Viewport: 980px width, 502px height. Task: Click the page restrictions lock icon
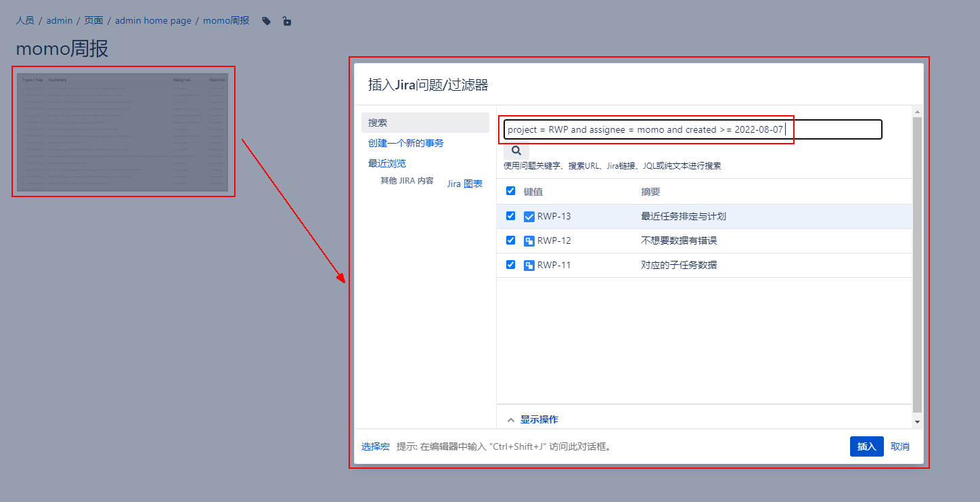(x=287, y=21)
